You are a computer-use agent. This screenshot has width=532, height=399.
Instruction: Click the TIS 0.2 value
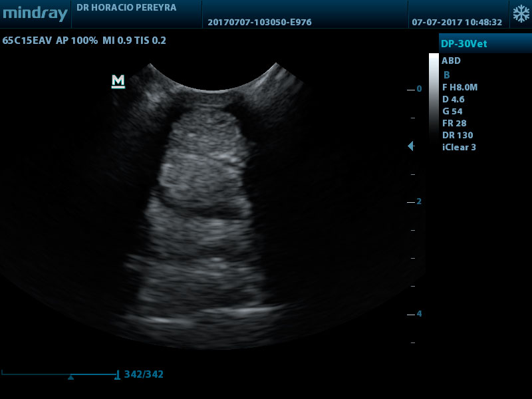click(x=150, y=41)
